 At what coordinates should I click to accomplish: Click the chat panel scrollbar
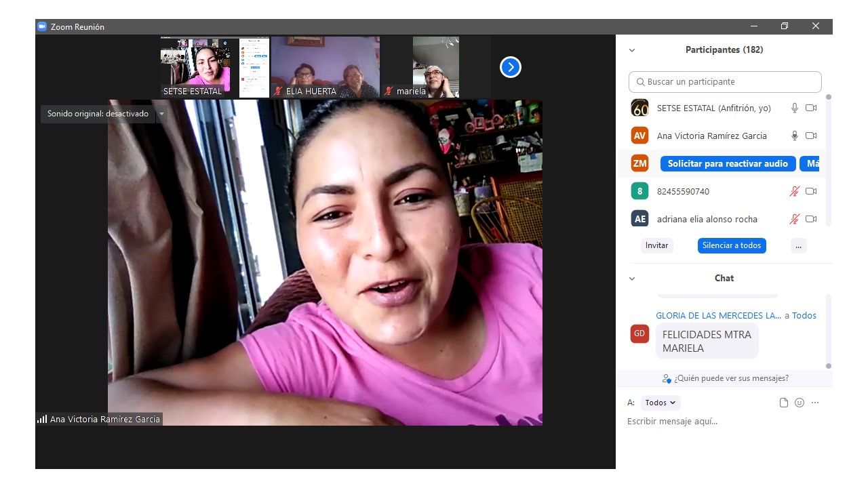click(828, 331)
